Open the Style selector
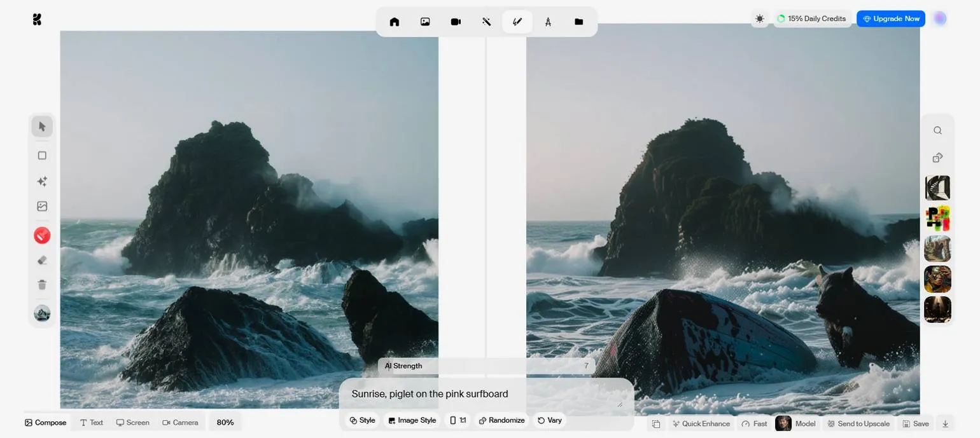980x438 pixels. [x=362, y=420]
